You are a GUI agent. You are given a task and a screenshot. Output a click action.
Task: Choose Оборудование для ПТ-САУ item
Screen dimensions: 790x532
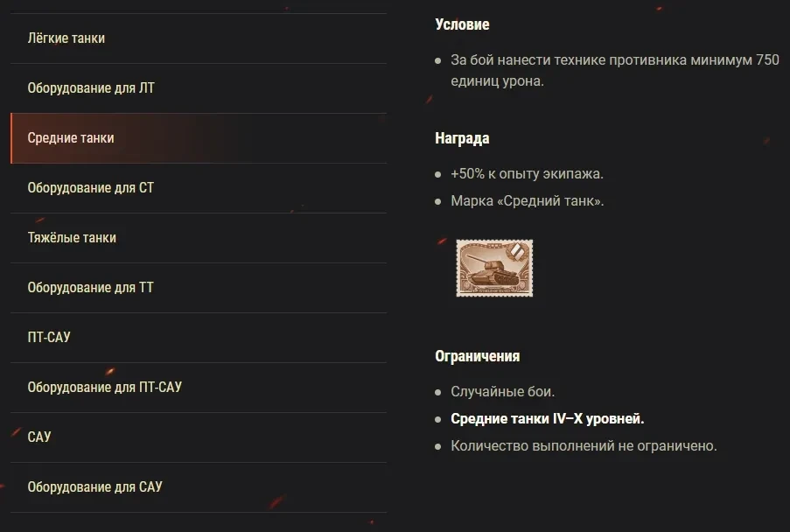click(x=105, y=387)
